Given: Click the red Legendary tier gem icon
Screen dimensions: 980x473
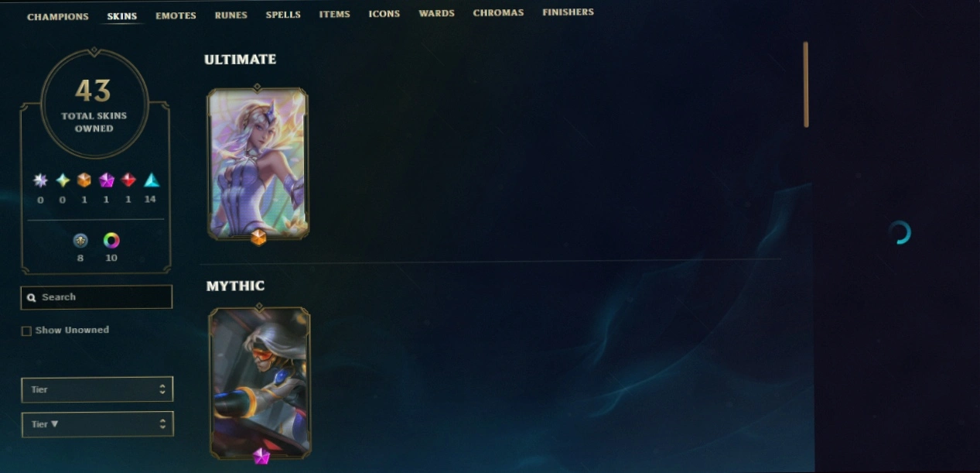Looking at the screenshot, I should [128, 180].
